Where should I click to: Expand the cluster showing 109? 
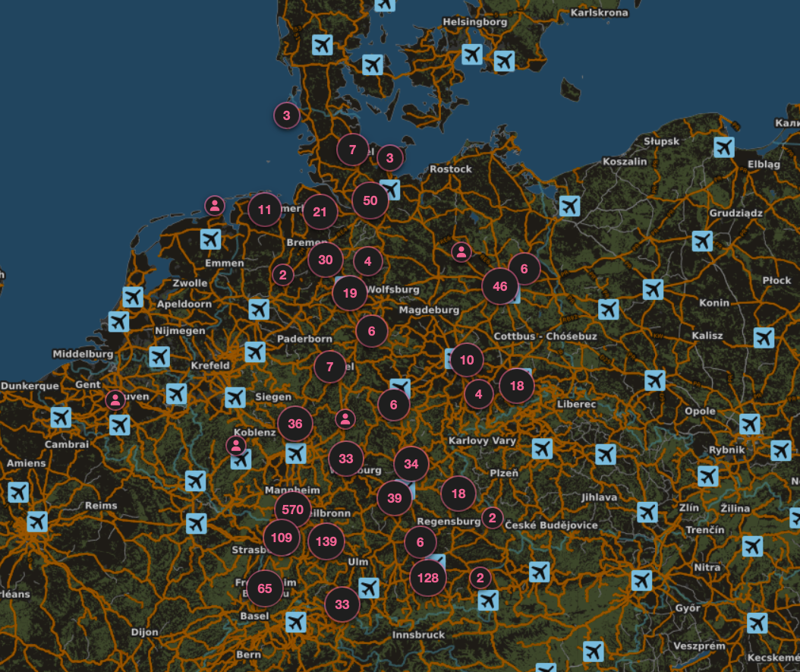click(x=281, y=538)
